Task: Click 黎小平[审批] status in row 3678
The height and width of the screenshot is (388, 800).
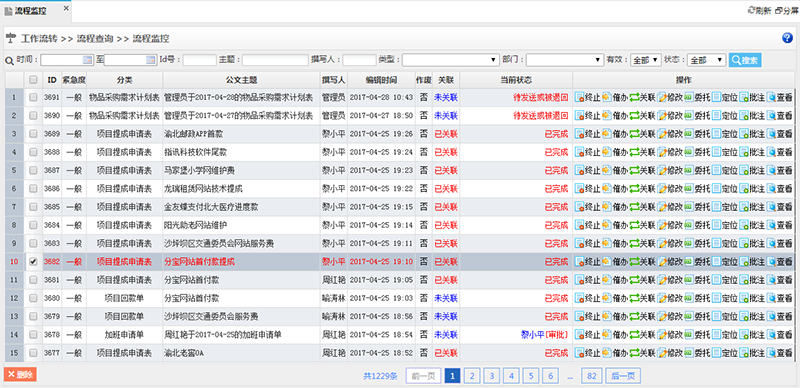Action: pos(544,335)
